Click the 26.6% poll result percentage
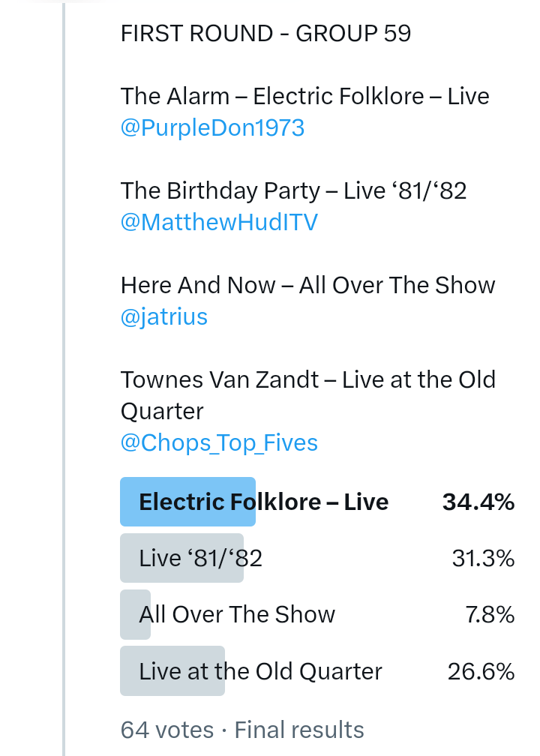 pyautogui.click(x=481, y=670)
